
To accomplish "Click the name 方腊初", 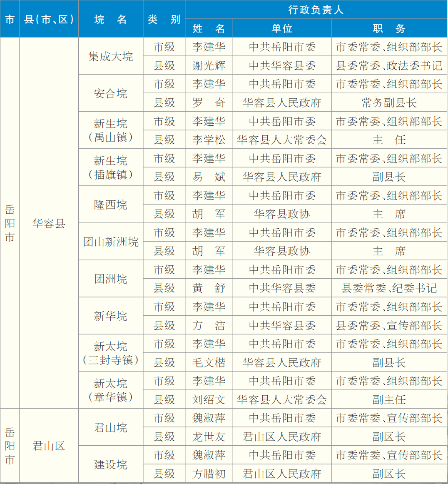I will coord(209,474).
